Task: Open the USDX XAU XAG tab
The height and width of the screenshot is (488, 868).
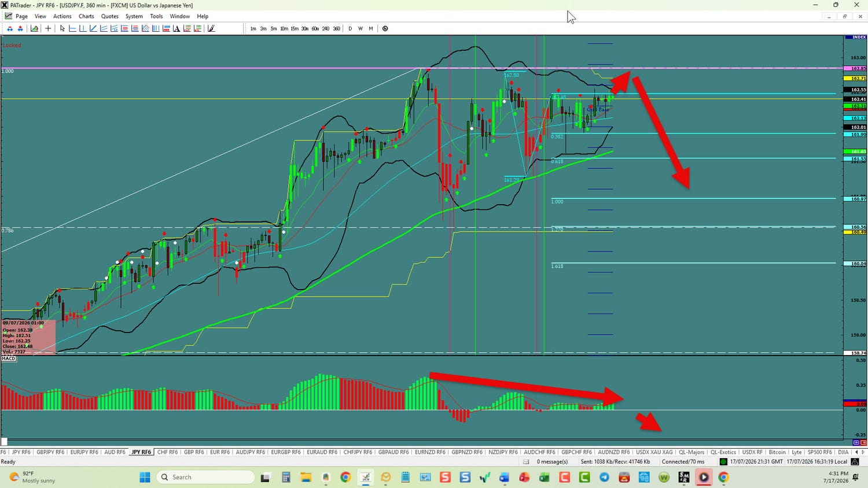Action: point(654,452)
